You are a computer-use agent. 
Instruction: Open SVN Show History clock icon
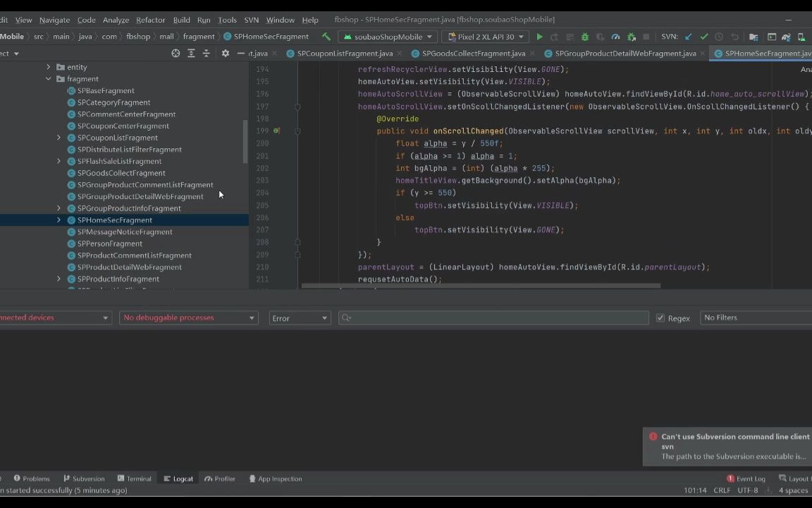[x=719, y=37]
